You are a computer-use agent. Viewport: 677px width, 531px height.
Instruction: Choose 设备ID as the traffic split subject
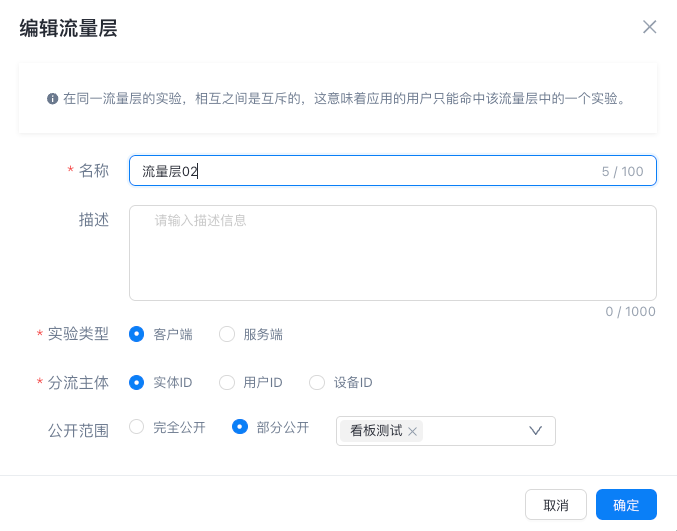point(317,382)
